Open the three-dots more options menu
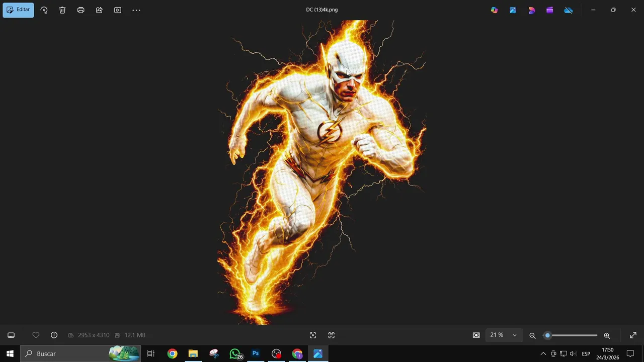Image resolution: width=644 pixels, height=362 pixels. click(136, 10)
